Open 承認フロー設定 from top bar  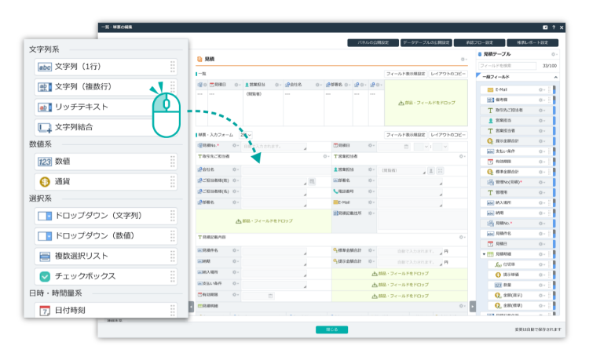pos(480,42)
